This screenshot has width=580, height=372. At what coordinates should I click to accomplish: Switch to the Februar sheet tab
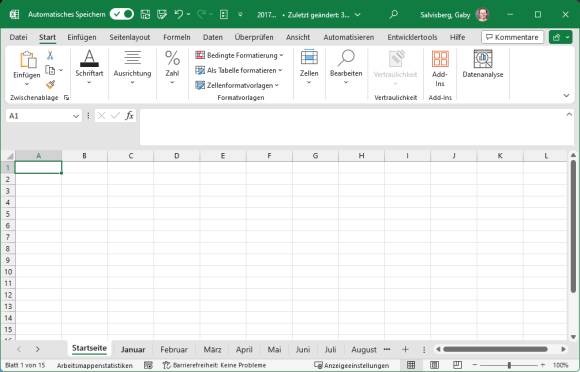click(x=174, y=349)
